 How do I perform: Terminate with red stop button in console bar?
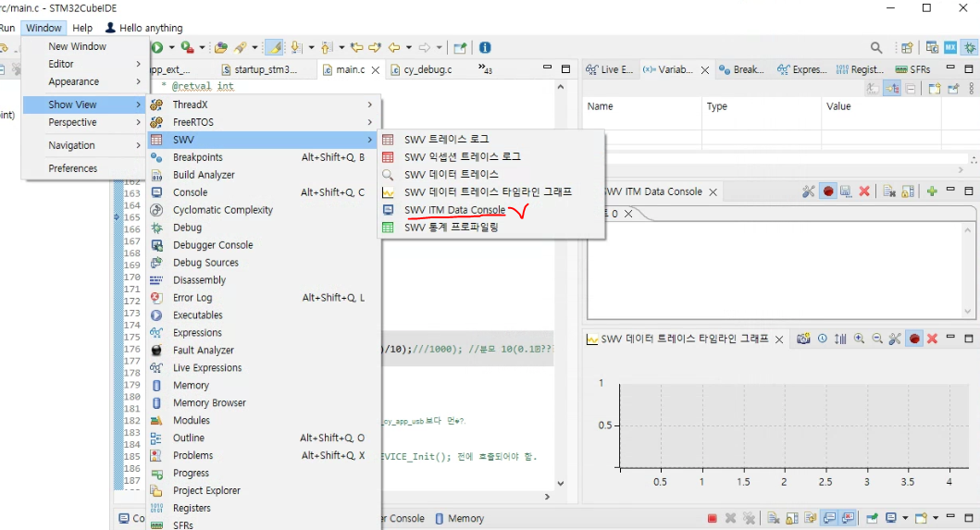pyautogui.click(x=712, y=518)
